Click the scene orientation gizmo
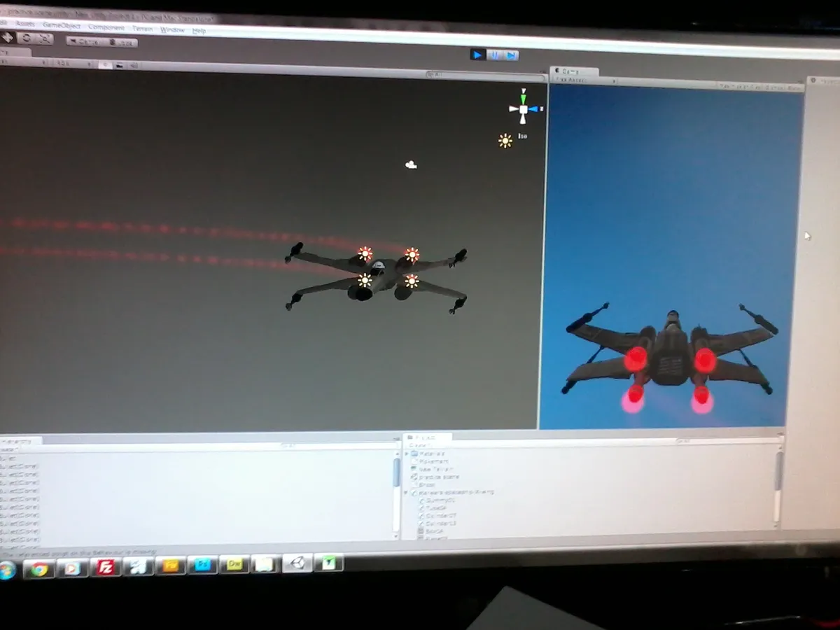Viewport: 840px width, 630px height. [524, 108]
